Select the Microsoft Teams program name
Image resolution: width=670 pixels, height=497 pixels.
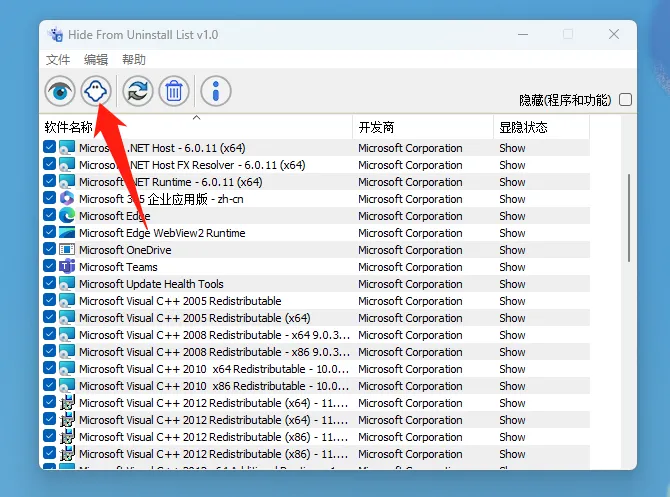tap(118, 267)
